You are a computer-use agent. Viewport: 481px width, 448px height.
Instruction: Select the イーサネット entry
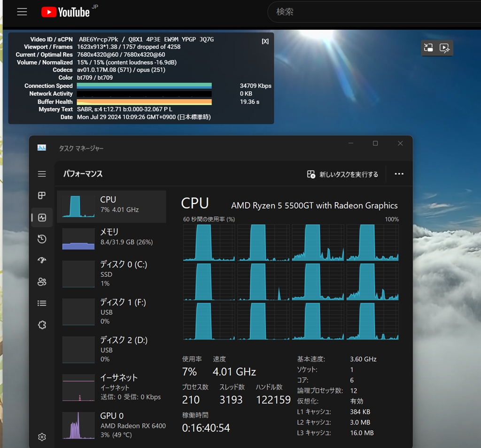[112, 387]
